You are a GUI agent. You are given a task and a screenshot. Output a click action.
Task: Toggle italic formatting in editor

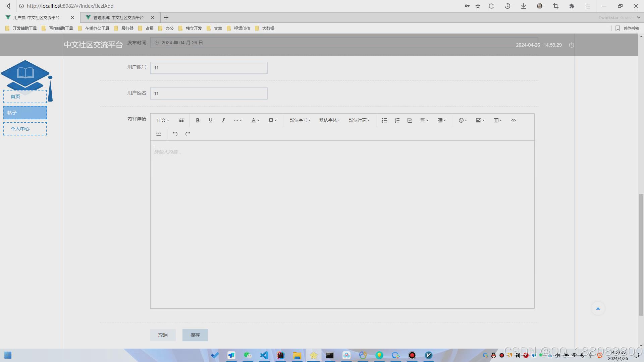[x=223, y=120]
